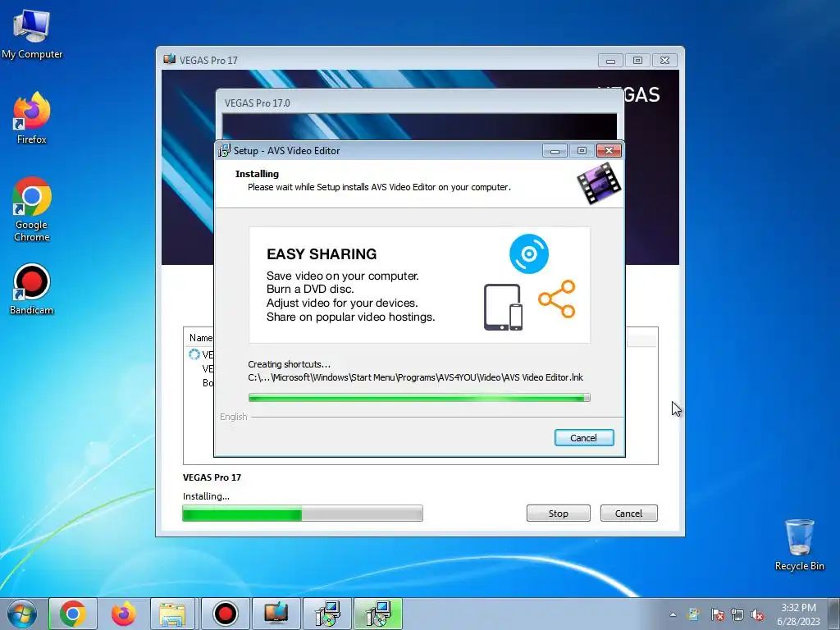Switch to Bandicam recorder in taskbar
Screen dimensions: 840x630
tap(225, 614)
